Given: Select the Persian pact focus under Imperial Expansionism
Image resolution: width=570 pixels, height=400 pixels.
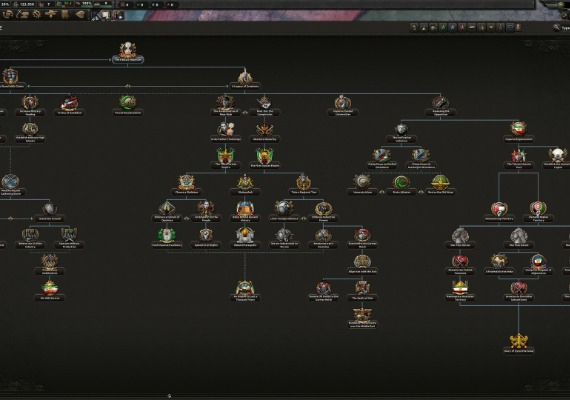Looking at the screenshot, I should pyautogui.click(x=518, y=159).
